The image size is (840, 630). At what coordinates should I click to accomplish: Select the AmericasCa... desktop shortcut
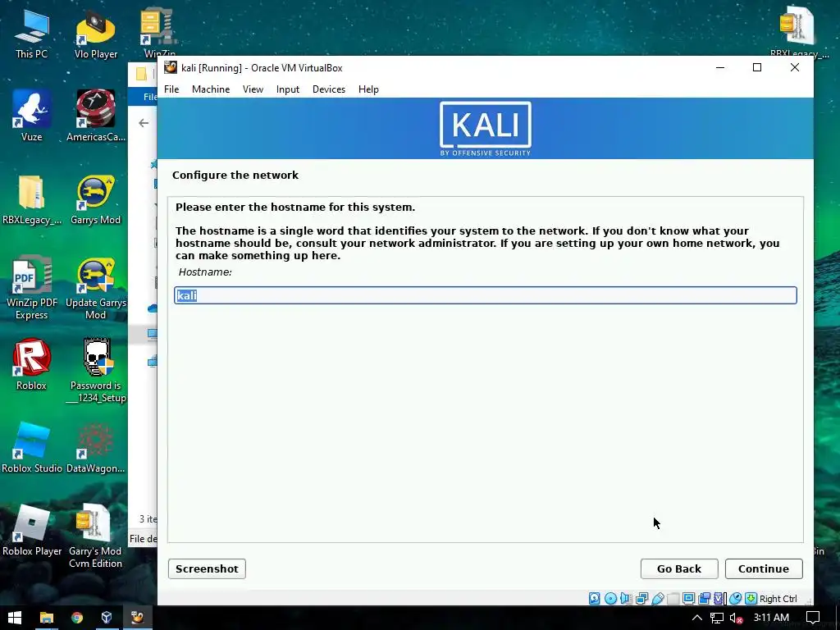[96, 115]
